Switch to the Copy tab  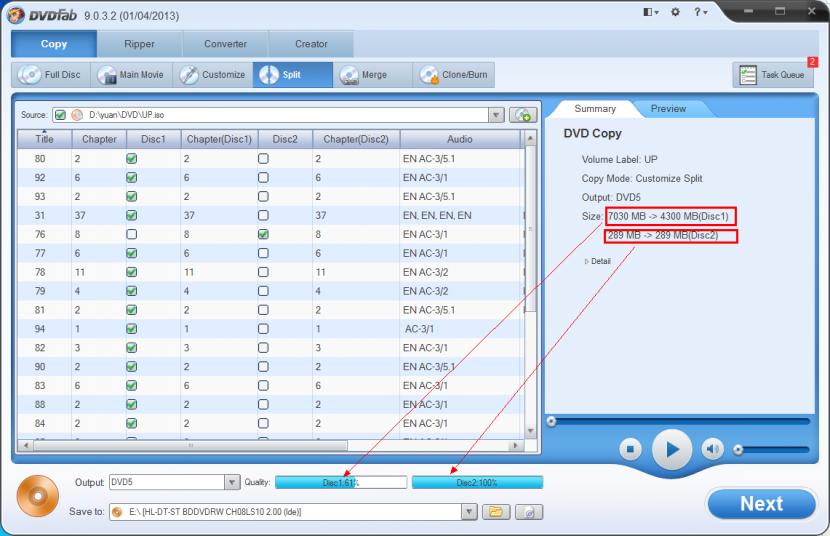coord(54,44)
